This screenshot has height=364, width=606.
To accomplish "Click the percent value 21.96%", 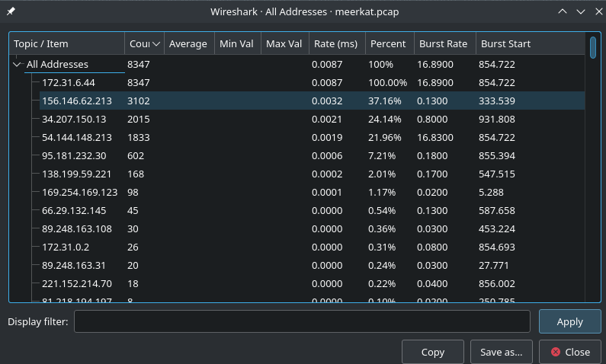I will (x=384, y=137).
